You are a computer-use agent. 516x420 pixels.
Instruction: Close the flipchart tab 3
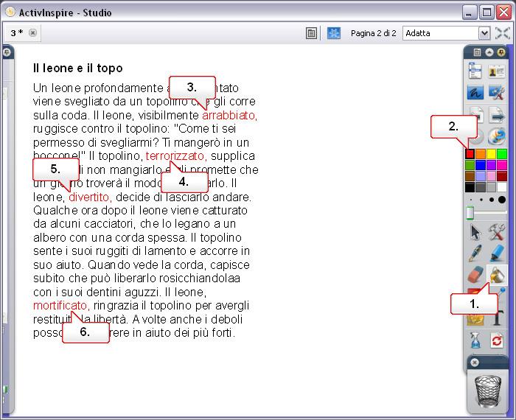(32, 33)
